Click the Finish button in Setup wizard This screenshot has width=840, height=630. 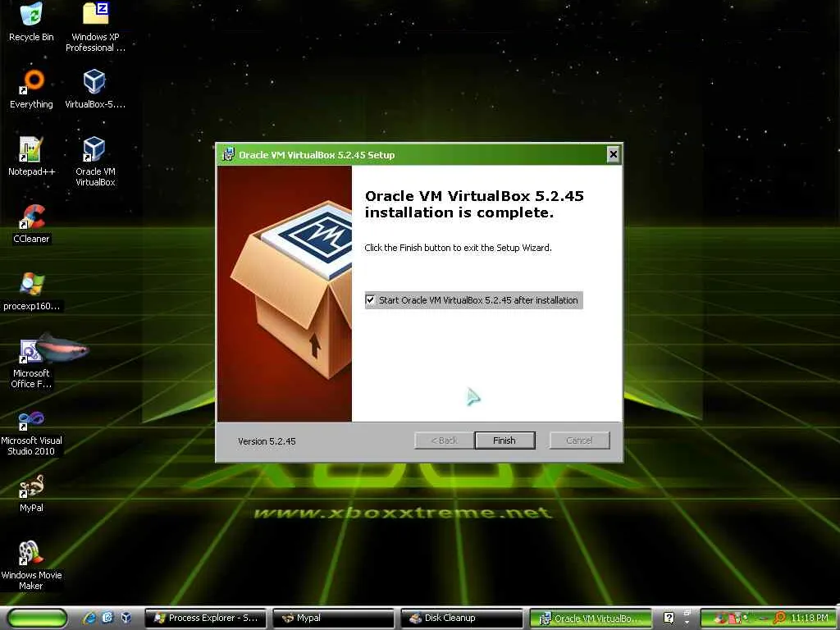click(504, 441)
